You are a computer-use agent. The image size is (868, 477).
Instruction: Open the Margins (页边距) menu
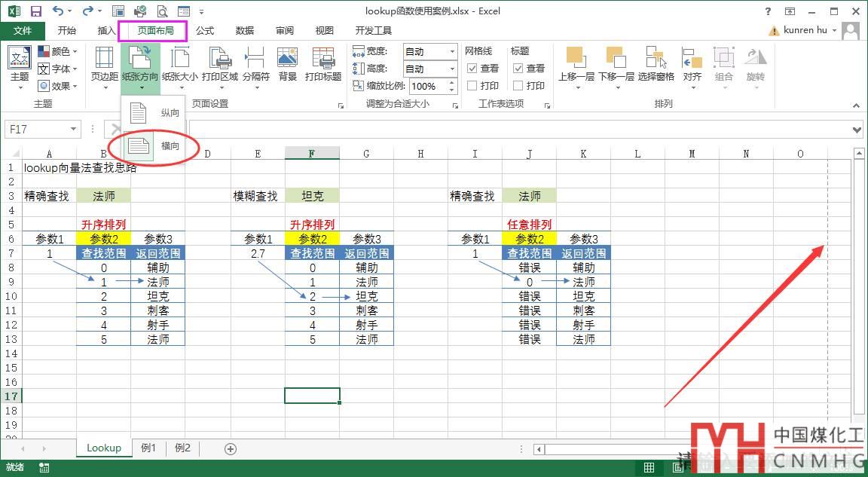[105, 65]
